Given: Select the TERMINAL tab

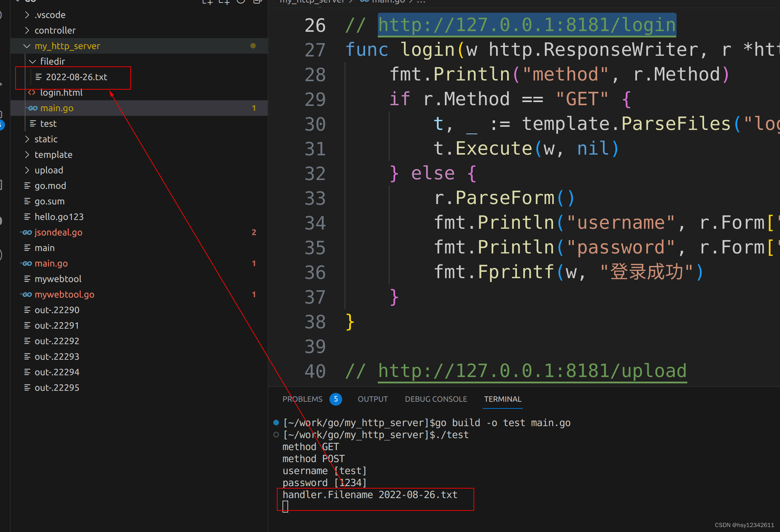Looking at the screenshot, I should (502, 399).
